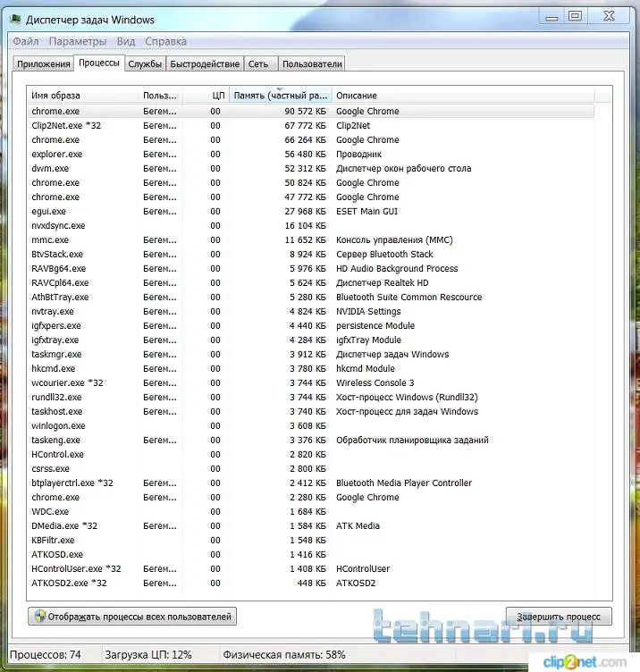Select chrome.exe row with 66 264 КБ
The width and height of the screenshot is (640, 672).
310,139
